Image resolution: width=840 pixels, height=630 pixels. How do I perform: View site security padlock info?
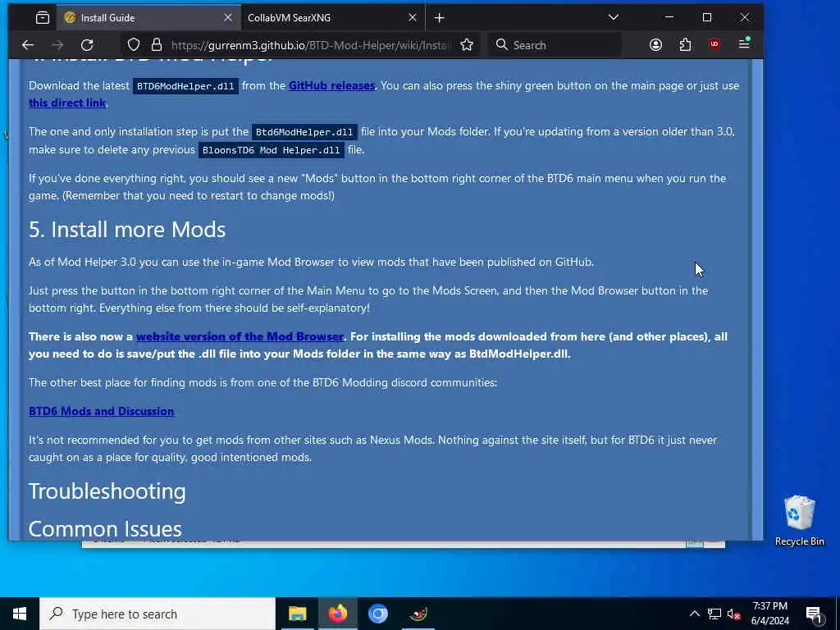pos(157,45)
